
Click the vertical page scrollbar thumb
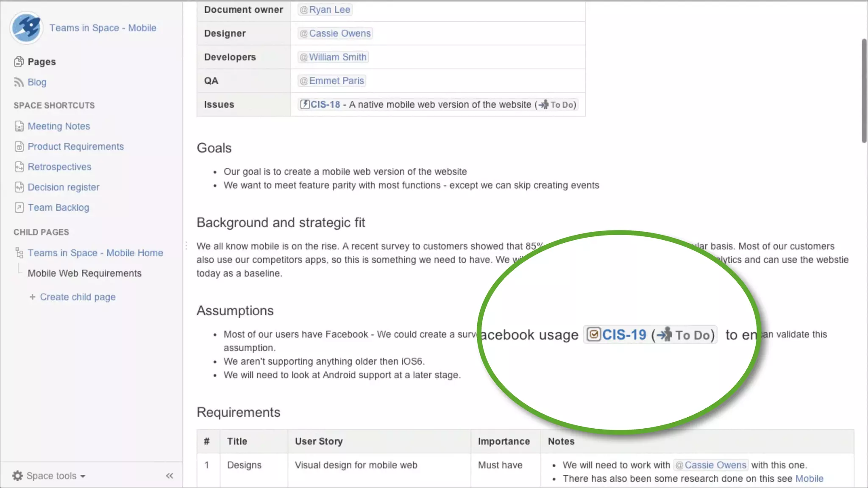[864, 91]
